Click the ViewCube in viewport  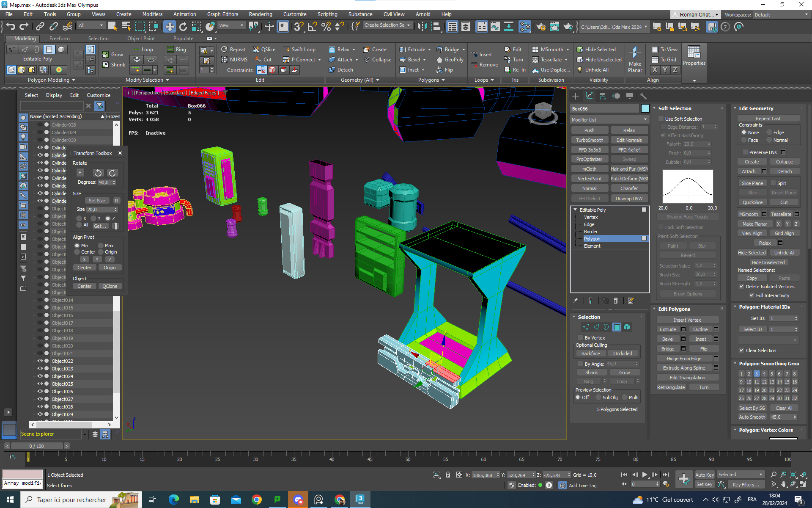click(543, 111)
